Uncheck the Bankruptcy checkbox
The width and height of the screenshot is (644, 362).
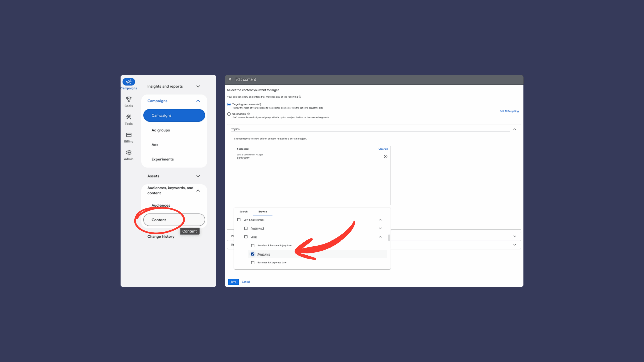pos(253,254)
